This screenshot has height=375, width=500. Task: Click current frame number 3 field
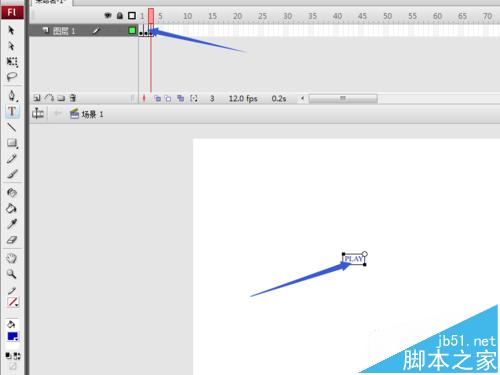(x=212, y=99)
